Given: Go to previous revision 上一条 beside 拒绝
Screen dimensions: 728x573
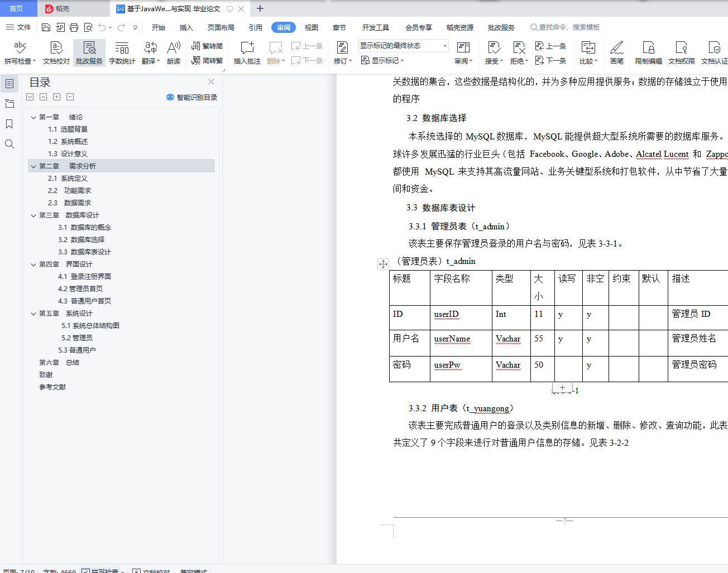Looking at the screenshot, I should 551,46.
